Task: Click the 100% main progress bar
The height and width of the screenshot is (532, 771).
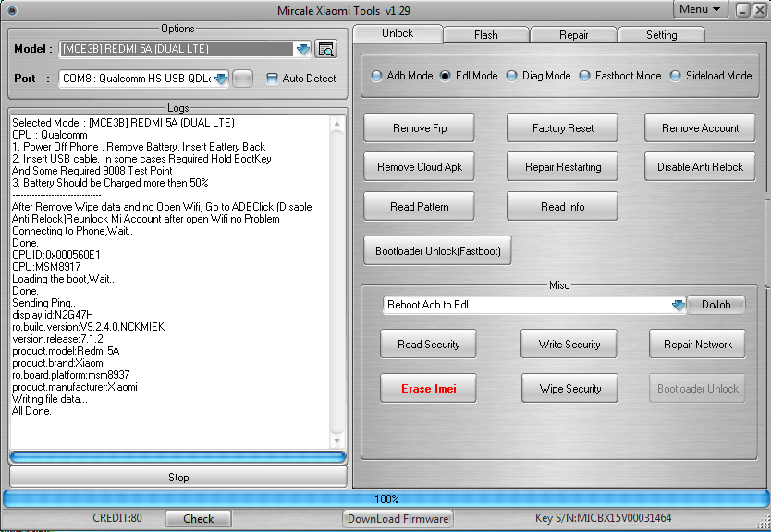Action: click(386, 500)
